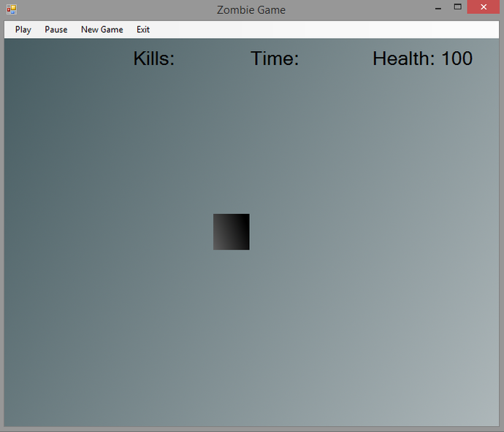Click the Zombie Game title text
Image resolution: width=504 pixels, height=432 pixels.
coord(251,10)
